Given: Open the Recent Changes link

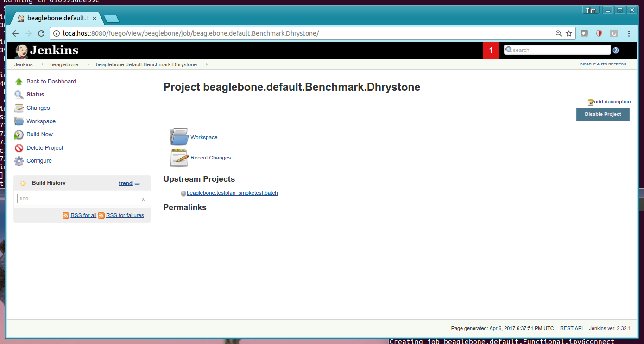Looking at the screenshot, I should tap(210, 158).
